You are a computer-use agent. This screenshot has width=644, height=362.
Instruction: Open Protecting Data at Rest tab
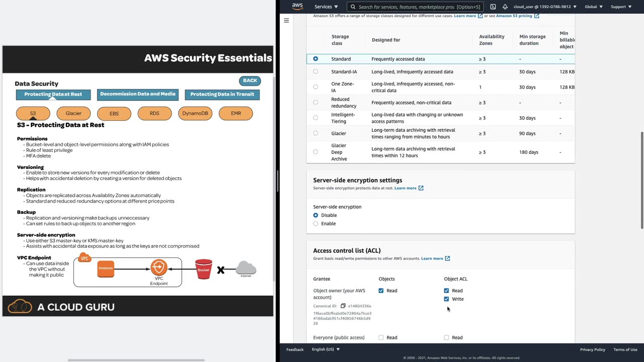(x=53, y=94)
